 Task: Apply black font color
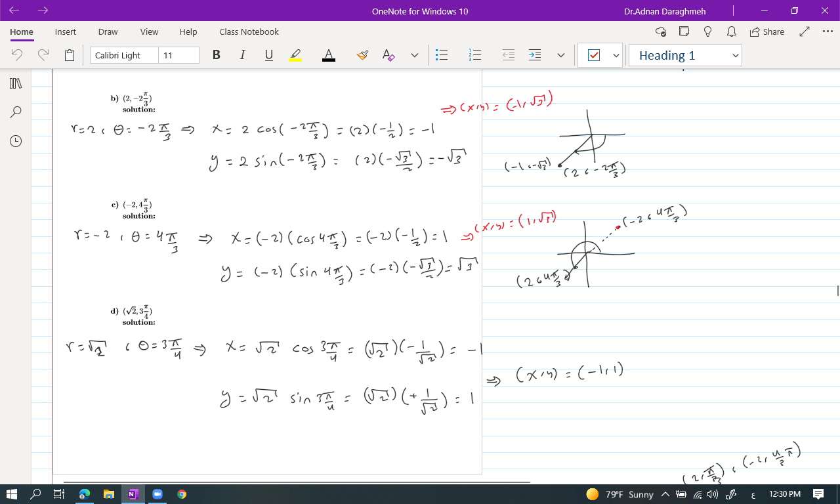[x=329, y=56]
